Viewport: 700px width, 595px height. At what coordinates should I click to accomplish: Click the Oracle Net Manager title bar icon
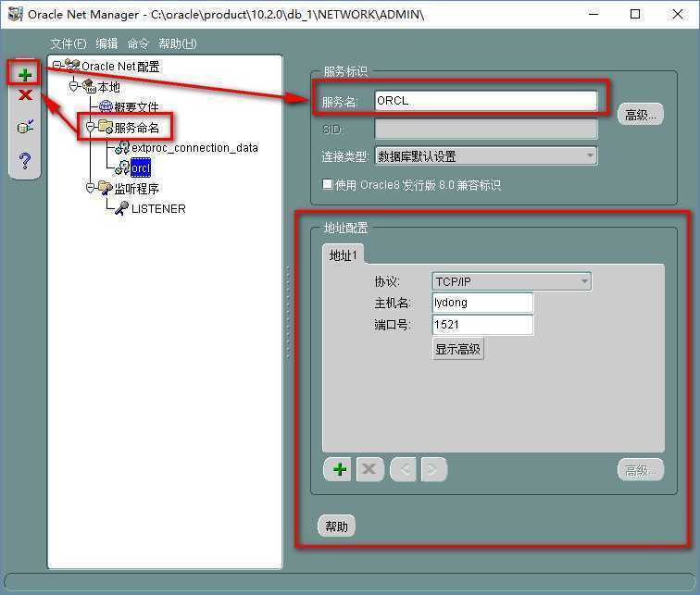15,14
